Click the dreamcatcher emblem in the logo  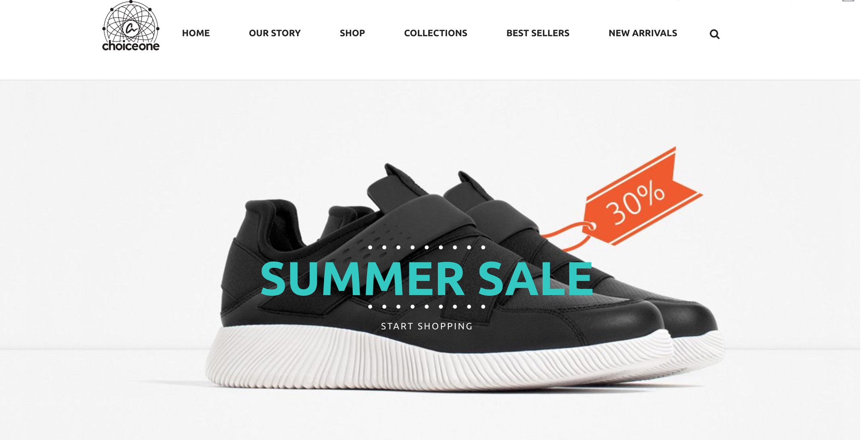point(131,22)
